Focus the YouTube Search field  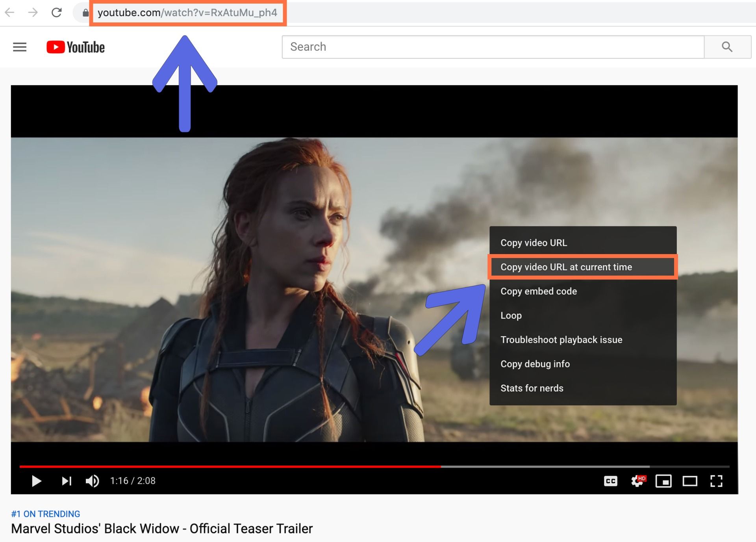492,47
